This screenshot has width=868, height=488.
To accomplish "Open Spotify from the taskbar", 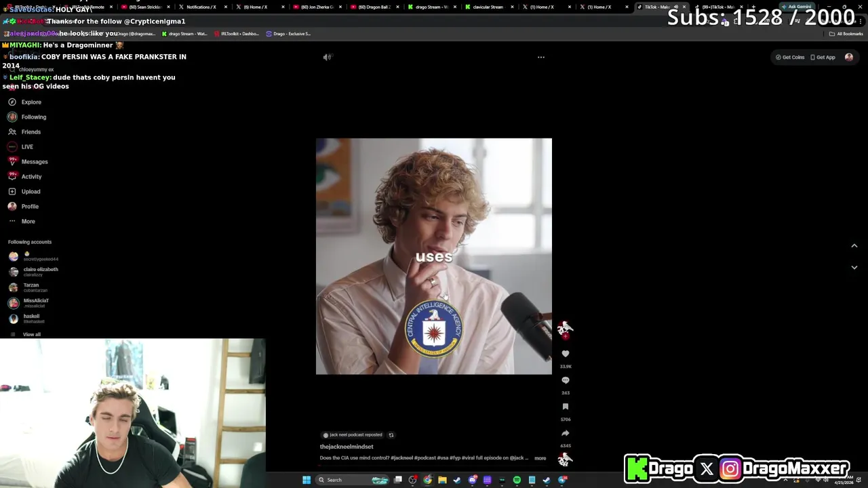I will 517,480.
